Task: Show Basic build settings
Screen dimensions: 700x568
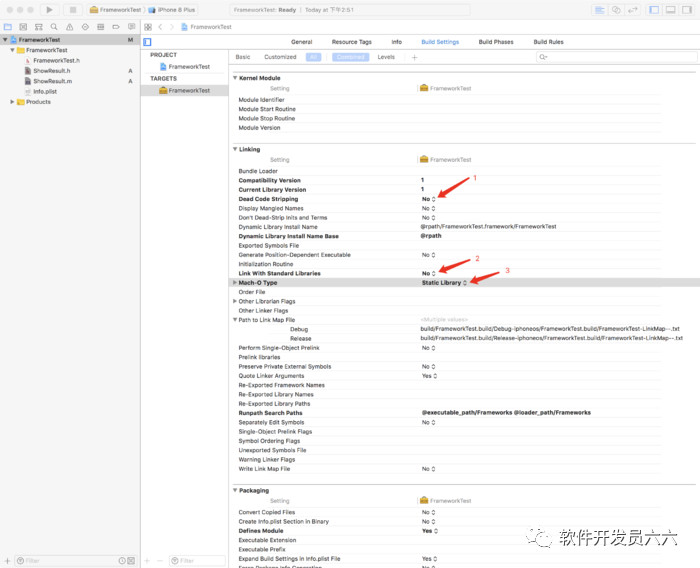Action: point(243,57)
